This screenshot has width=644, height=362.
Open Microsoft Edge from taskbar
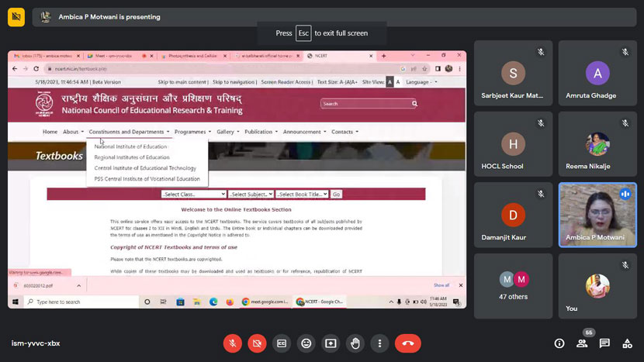[213, 302]
